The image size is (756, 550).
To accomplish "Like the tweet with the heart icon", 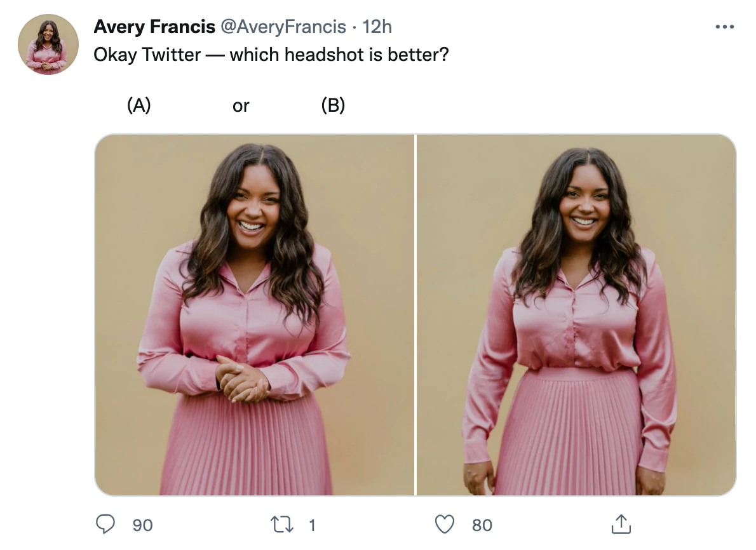I will coord(445,525).
